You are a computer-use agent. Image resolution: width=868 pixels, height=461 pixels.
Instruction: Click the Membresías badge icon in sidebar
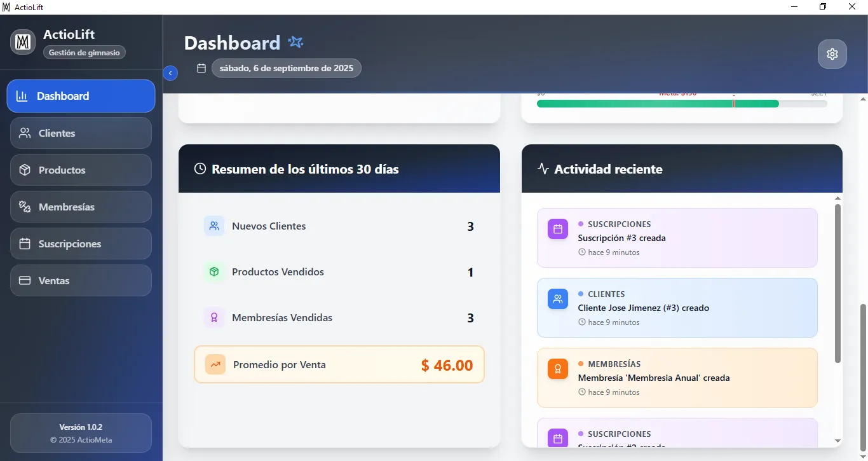25,207
